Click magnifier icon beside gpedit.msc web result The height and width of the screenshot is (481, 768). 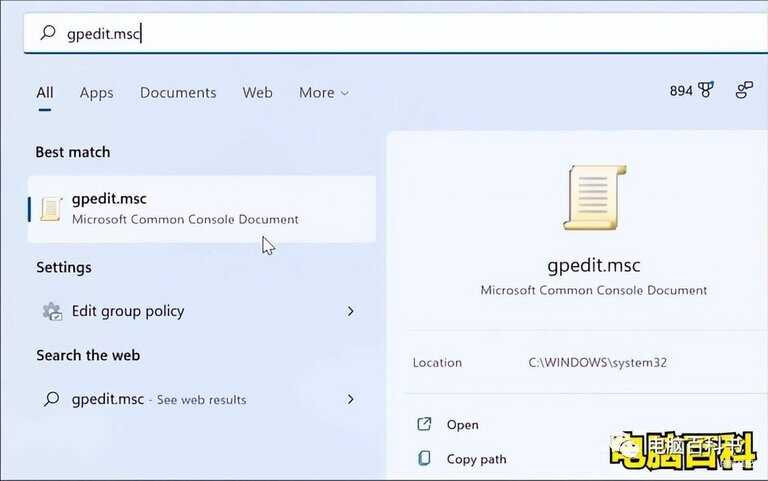tap(51, 399)
